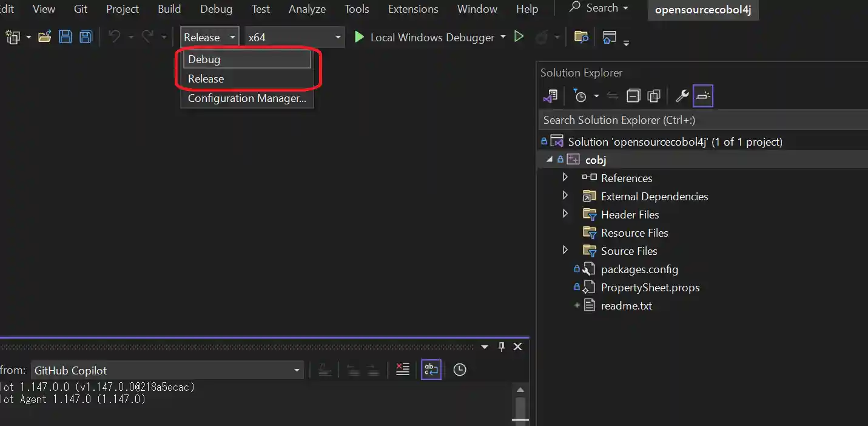The width and height of the screenshot is (868, 426).
Task: Expand the Source Files folder
Action: click(x=565, y=251)
